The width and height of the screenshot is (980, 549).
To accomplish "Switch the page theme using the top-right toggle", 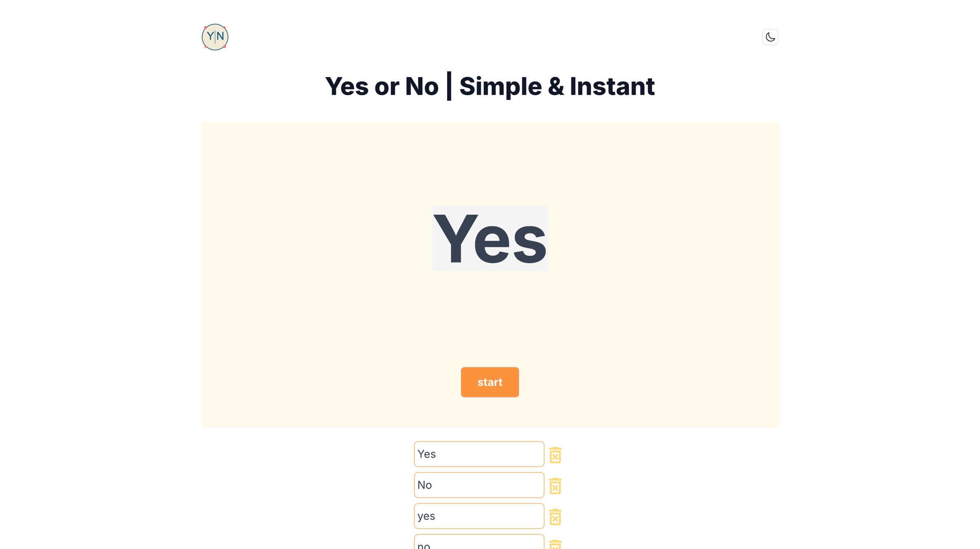I will point(770,37).
